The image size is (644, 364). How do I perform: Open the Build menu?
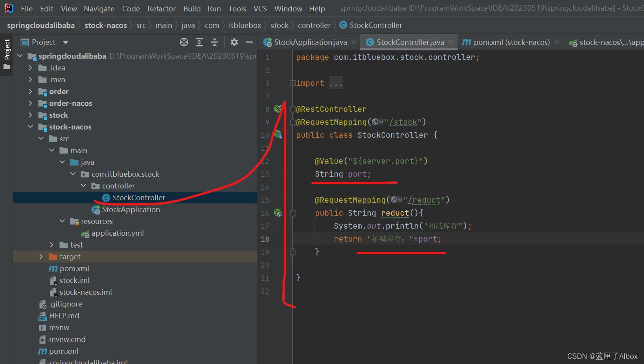[x=192, y=9]
